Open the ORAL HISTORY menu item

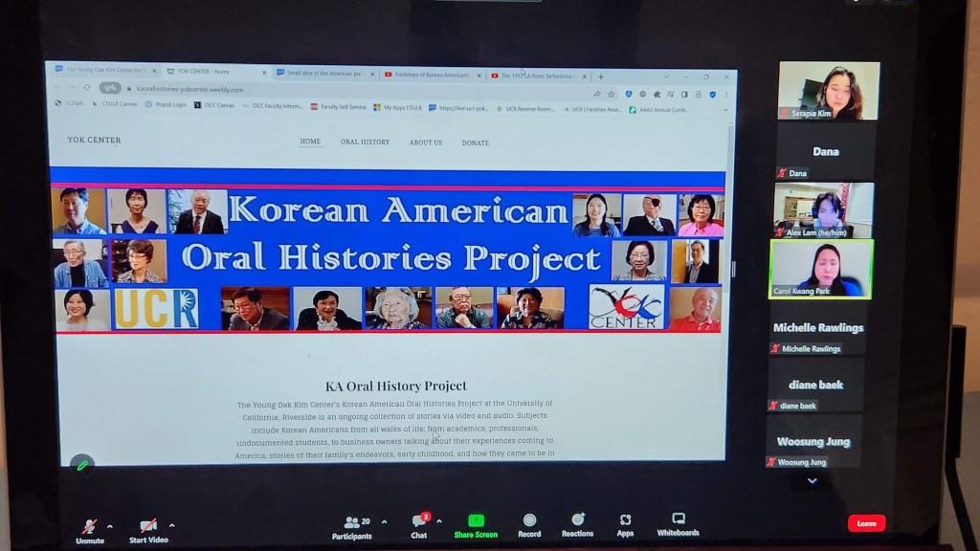coord(365,142)
